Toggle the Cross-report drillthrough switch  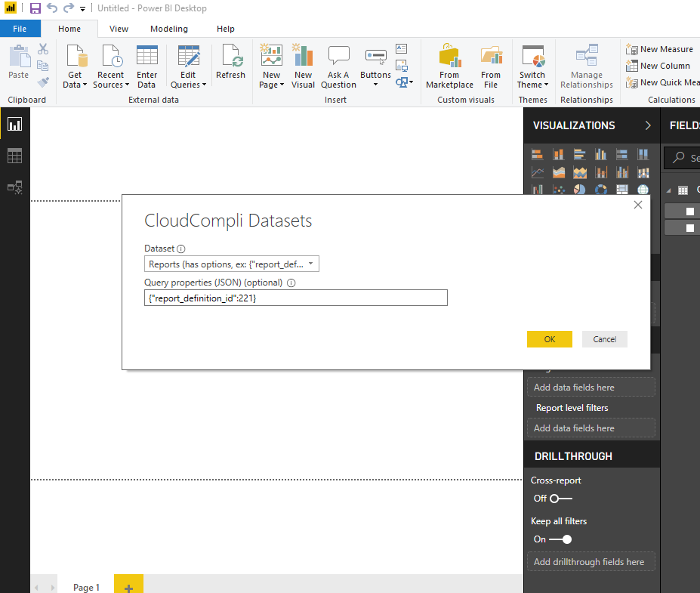(561, 499)
